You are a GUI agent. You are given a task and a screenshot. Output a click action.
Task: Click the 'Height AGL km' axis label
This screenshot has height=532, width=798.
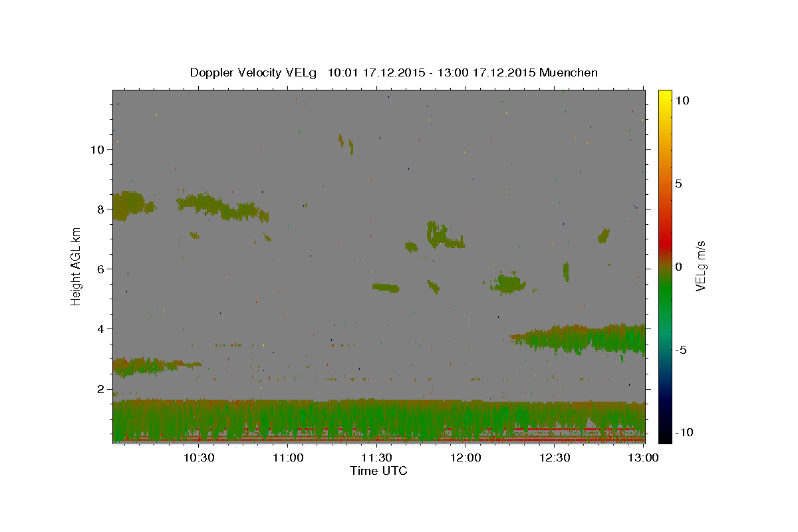point(76,266)
